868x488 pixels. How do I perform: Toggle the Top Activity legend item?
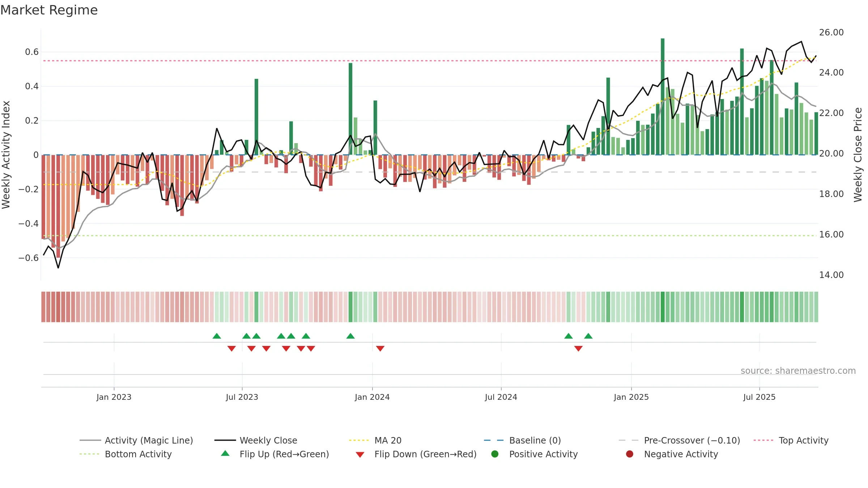(x=791, y=440)
